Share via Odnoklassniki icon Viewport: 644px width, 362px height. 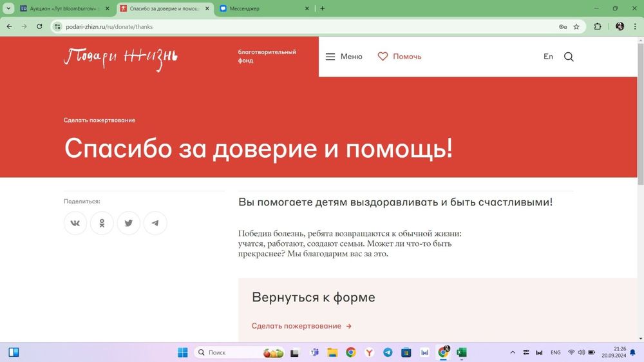point(102,223)
